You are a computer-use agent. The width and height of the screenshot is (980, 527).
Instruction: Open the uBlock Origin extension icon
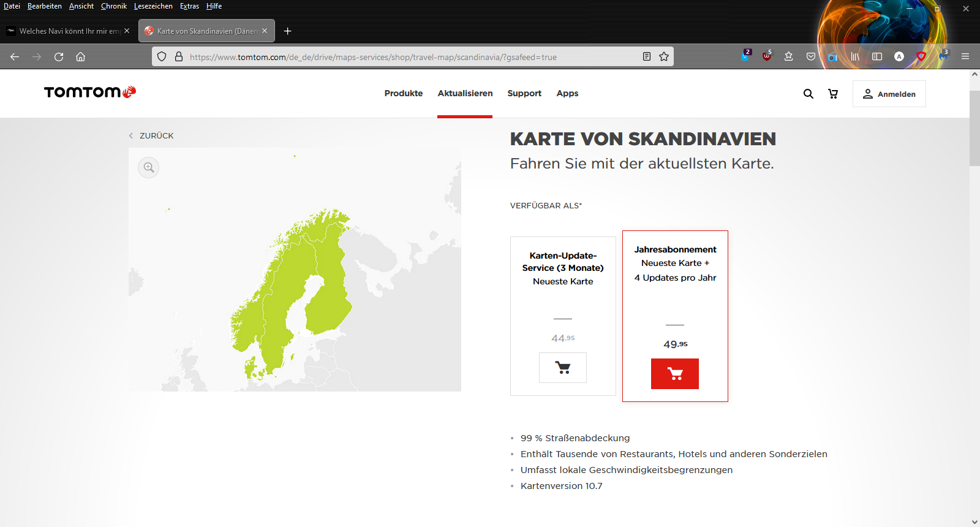pos(767,56)
